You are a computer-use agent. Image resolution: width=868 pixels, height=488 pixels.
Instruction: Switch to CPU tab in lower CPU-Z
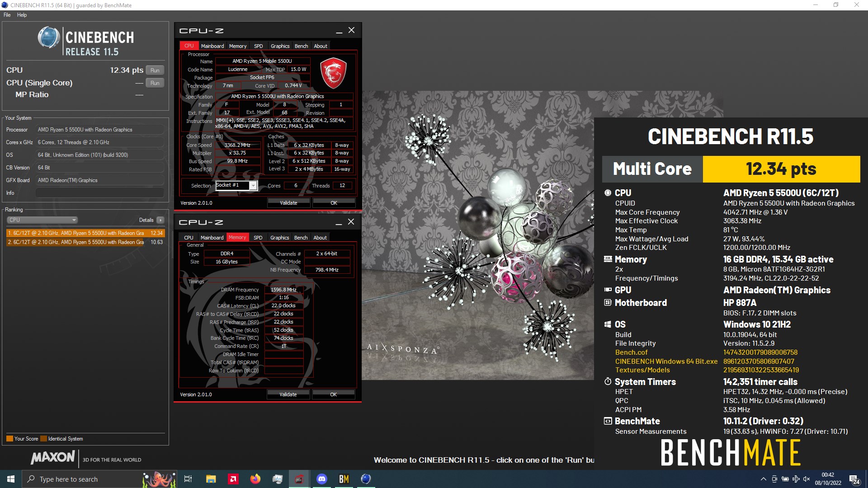(x=189, y=238)
